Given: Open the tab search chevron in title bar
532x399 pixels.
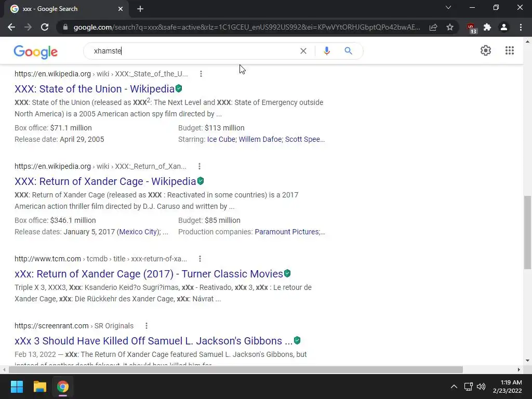Looking at the screenshot, I should point(448,7).
